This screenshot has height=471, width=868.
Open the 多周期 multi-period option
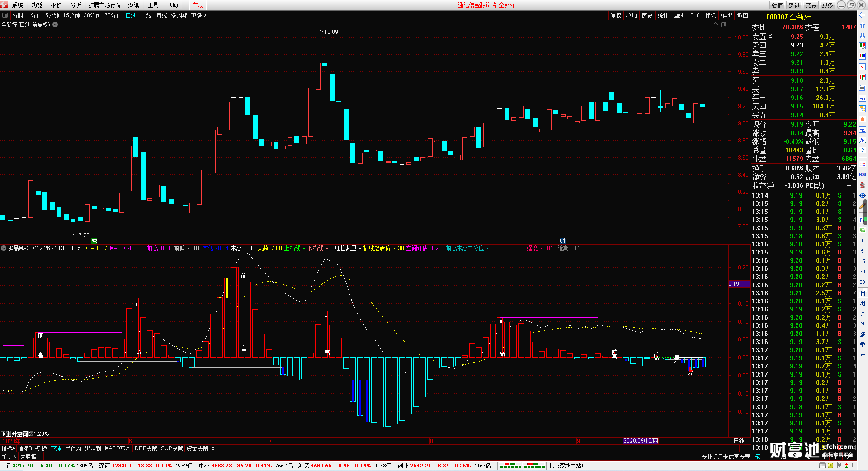(x=179, y=15)
